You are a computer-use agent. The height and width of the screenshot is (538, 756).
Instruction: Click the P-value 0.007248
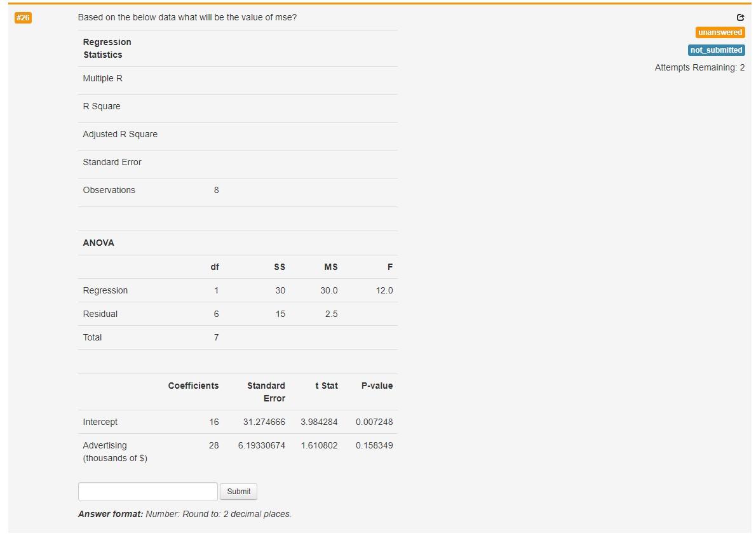[x=374, y=422]
